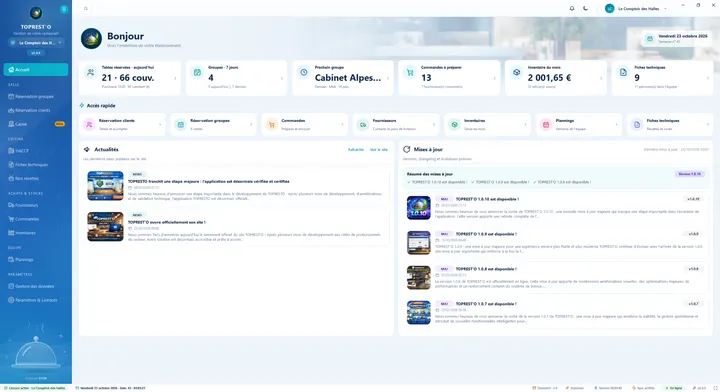Click quick access Réservation groupes icon

[180, 124]
